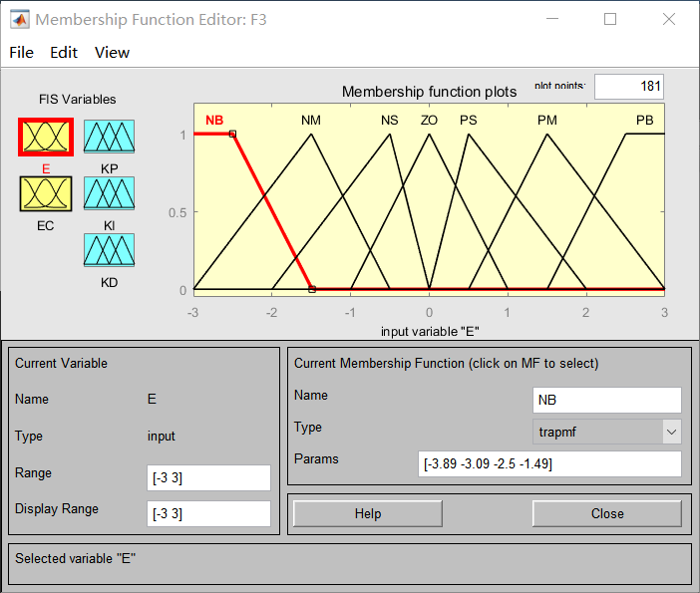This screenshot has height=593, width=700.
Task: Edit the plot points field
Action: [x=629, y=86]
